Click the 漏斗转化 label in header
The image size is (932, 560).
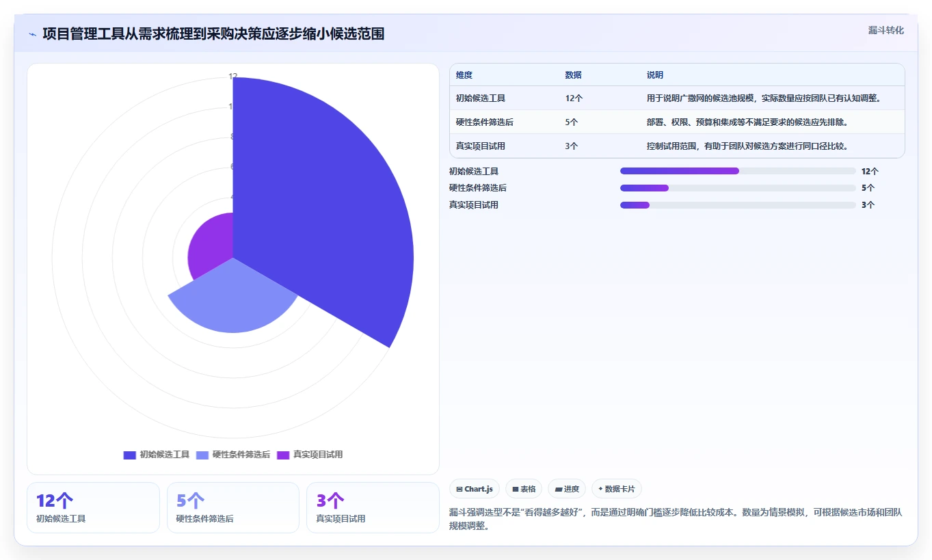[x=886, y=30]
